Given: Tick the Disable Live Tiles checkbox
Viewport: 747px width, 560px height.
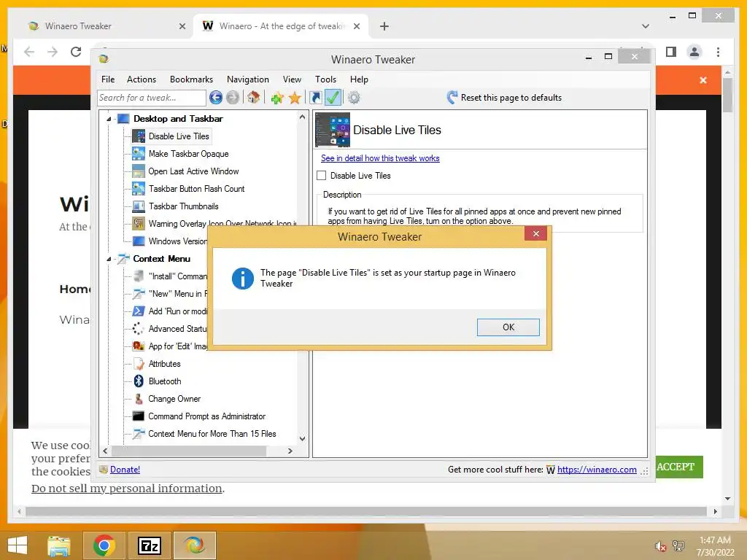Looking at the screenshot, I should 322,175.
